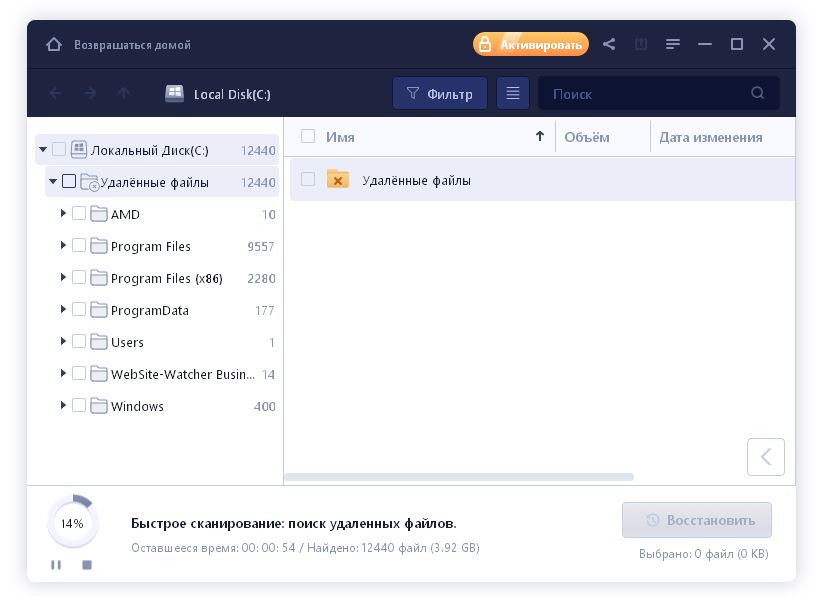This screenshot has height=596, width=817.
Task: Minimize the recovery window
Action: [705, 44]
